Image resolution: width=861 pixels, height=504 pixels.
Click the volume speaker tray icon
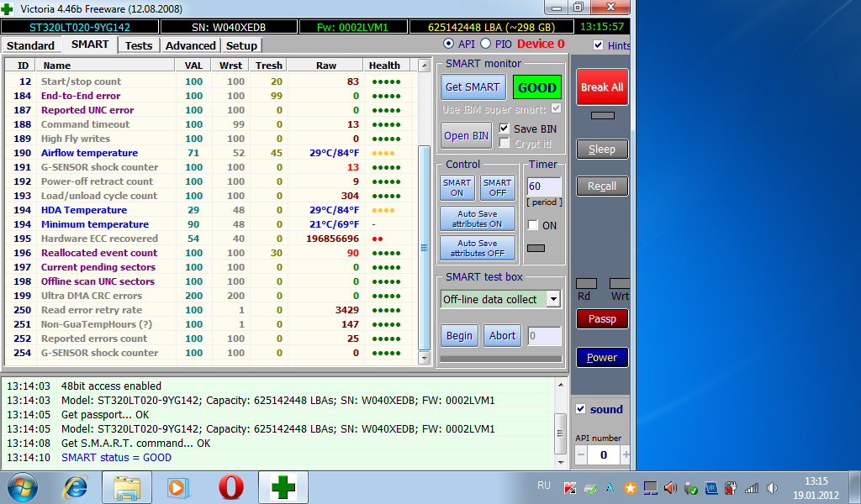click(670, 487)
